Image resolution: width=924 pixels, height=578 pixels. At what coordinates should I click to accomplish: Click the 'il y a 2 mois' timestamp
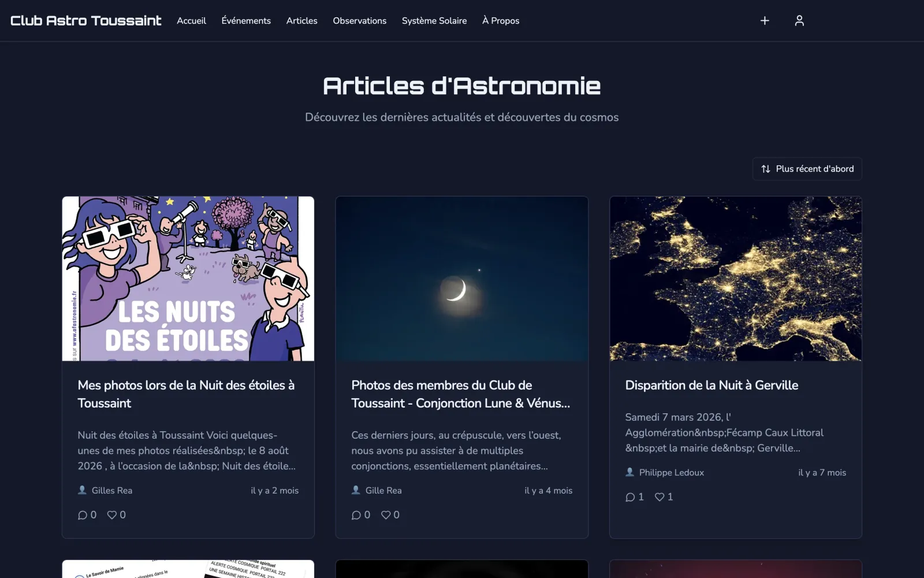[275, 490]
